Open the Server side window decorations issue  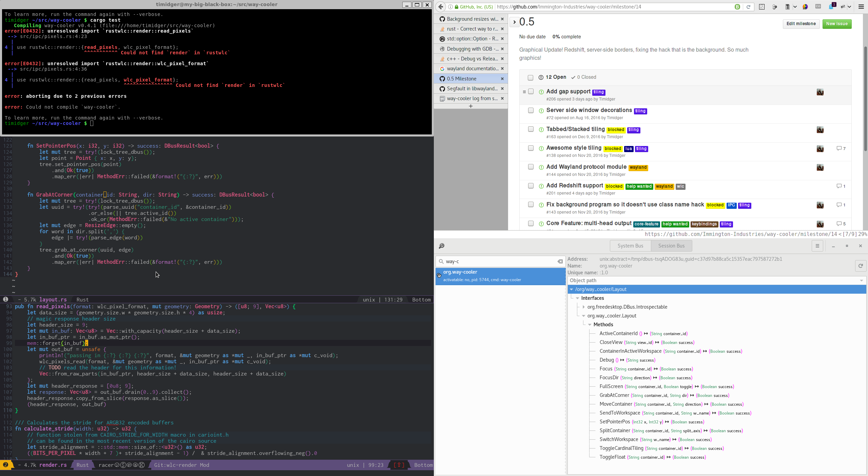point(589,110)
